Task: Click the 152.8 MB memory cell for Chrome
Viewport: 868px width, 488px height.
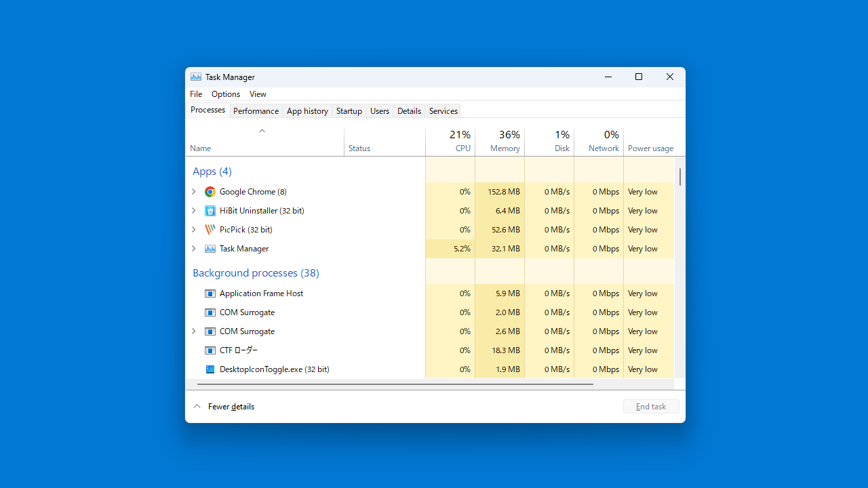Action: (x=500, y=192)
